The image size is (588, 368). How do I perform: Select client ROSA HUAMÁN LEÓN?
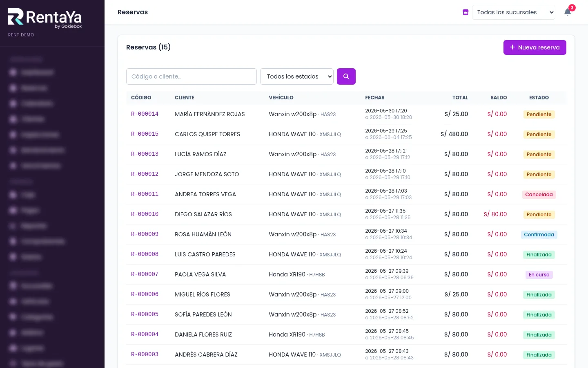(x=203, y=234)
